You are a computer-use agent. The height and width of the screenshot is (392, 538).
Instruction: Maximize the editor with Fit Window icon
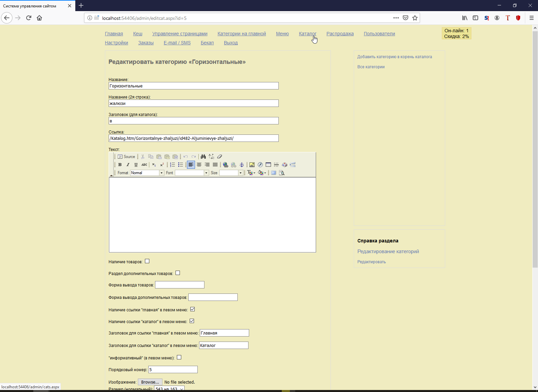[273, 173]
